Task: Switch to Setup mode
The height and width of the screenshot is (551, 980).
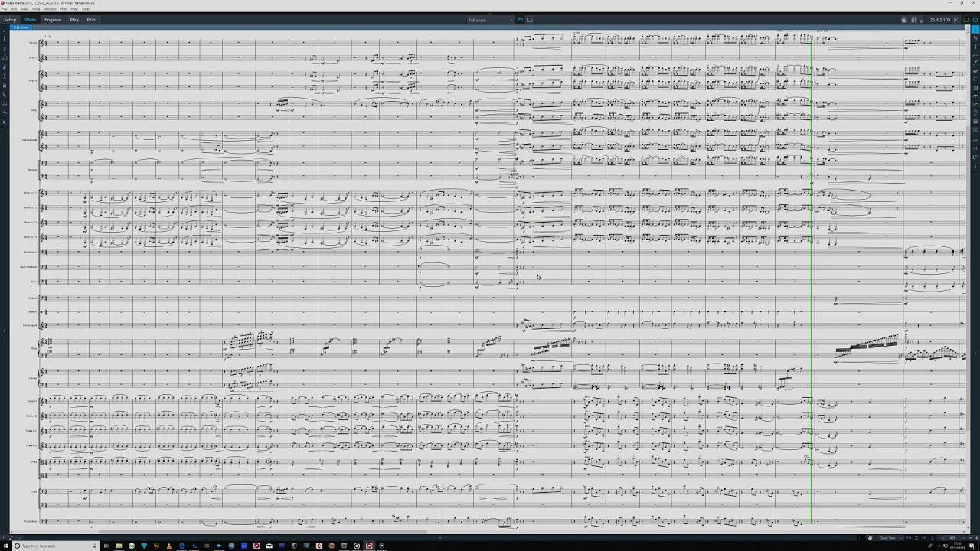Action: pyautogui.click(x=10, y=20)
